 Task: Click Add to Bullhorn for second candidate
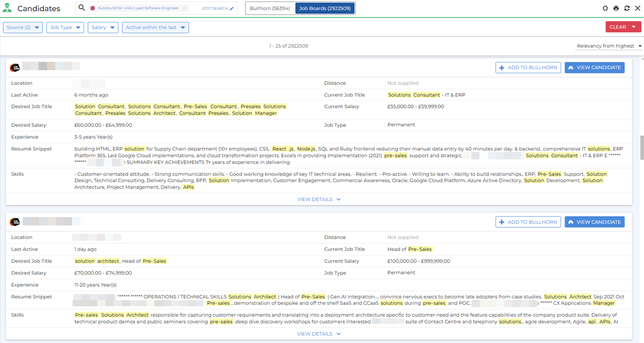(528, 222)
